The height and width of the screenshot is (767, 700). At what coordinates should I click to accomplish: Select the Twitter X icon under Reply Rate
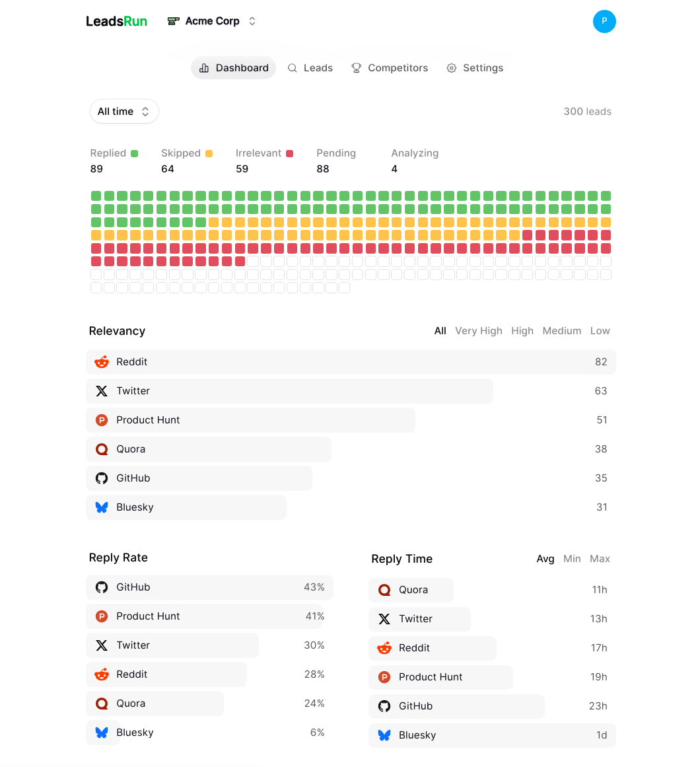102,645
